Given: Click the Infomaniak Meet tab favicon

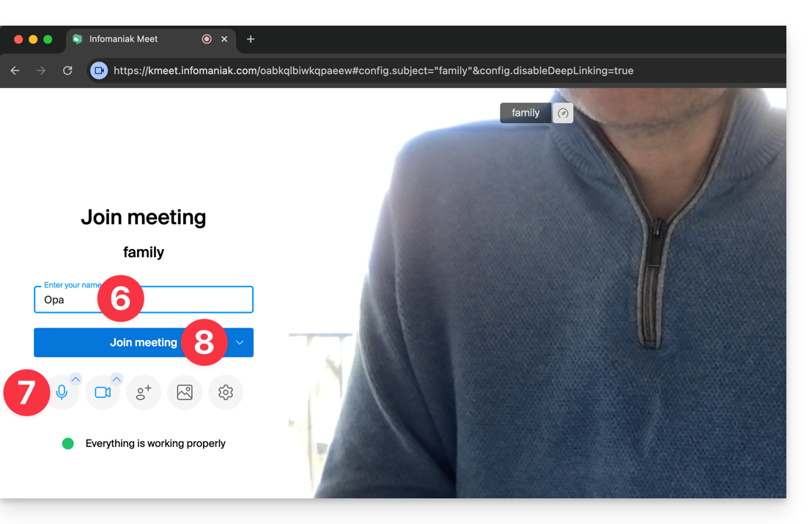Looking at the screenshot, I should pos(77,39).
